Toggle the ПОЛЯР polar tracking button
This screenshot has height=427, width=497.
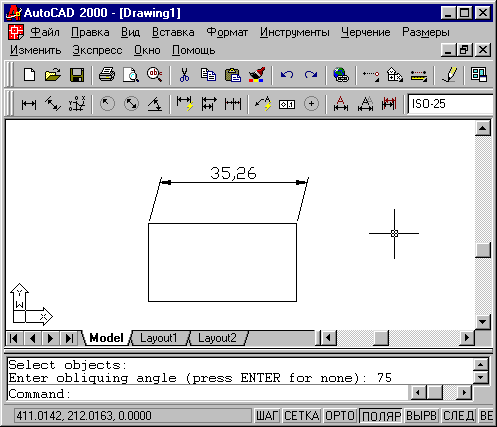381,416
